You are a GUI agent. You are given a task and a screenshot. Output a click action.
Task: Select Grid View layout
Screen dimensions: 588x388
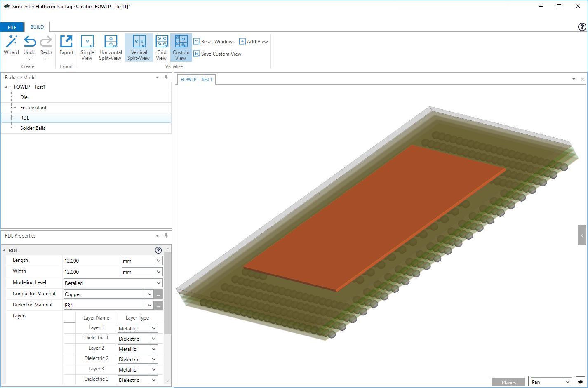[x=162, y=48]
